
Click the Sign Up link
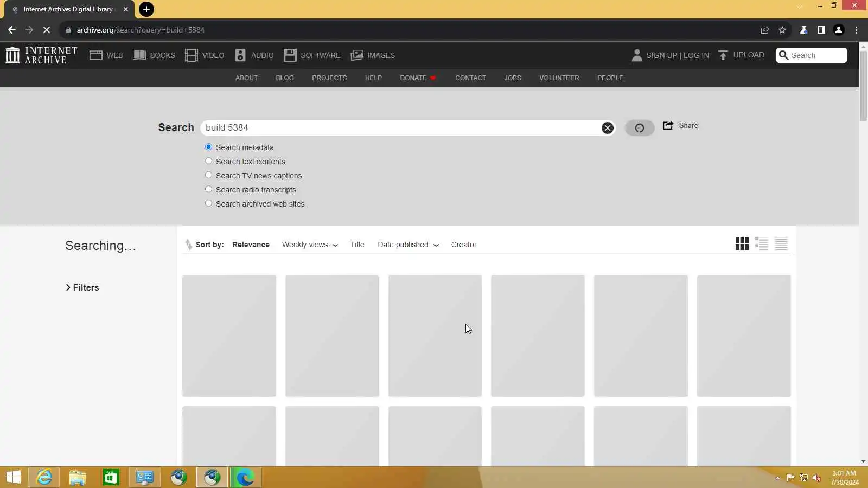tap(662, 55)
